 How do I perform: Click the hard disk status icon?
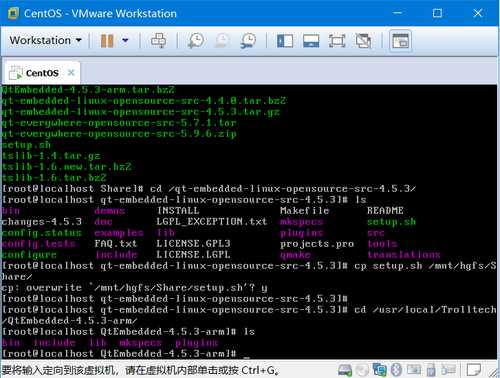pos(345,370)
